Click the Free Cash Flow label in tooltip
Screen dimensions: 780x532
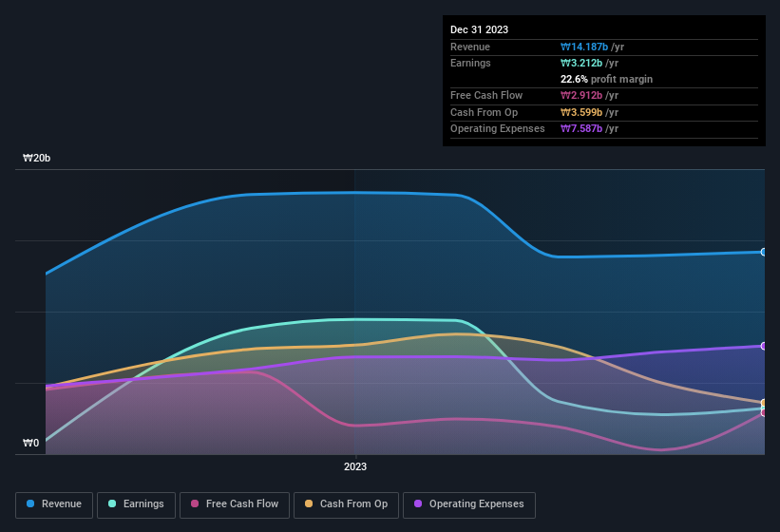pos(486,95)
